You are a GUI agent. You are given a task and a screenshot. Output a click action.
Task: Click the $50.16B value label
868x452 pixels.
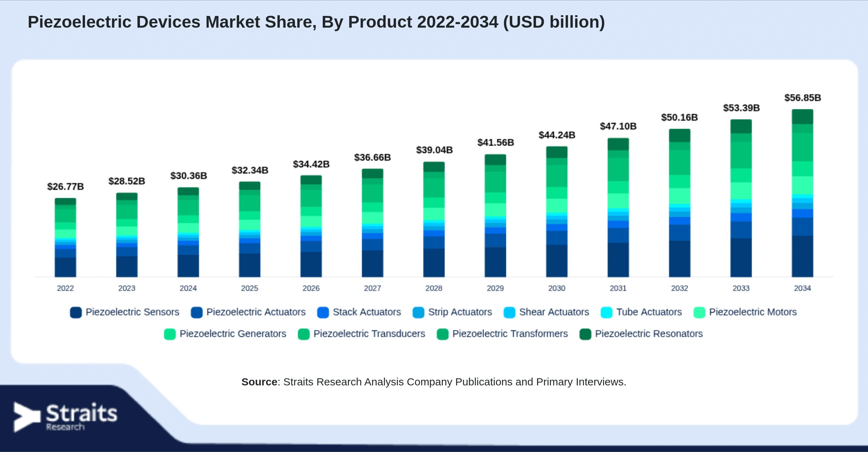(x=680, y=117)
